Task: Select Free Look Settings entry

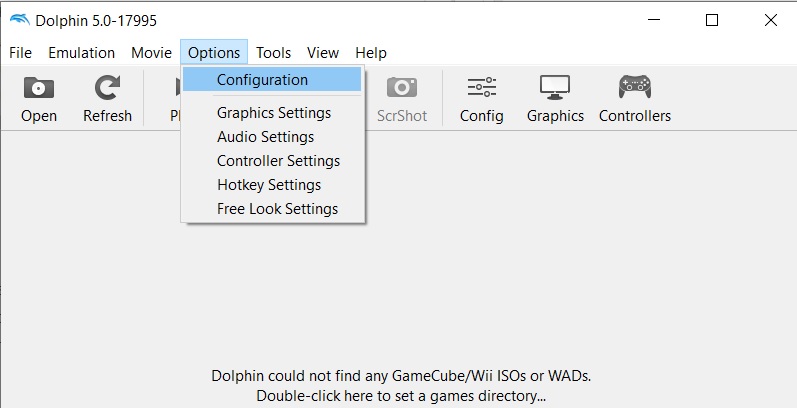Action: (277, 209)
